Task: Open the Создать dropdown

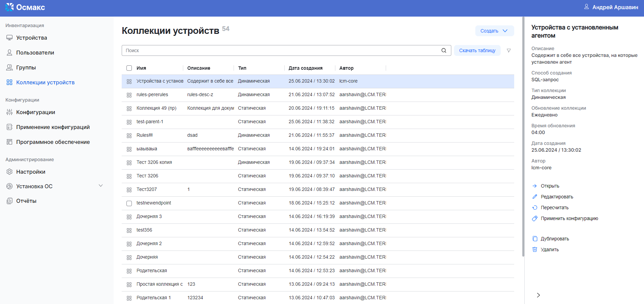Action: (494, 31)
